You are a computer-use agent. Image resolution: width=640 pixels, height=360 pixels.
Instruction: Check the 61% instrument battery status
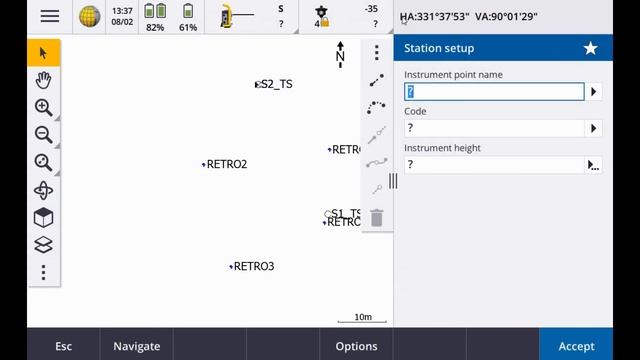click(188, 17)
